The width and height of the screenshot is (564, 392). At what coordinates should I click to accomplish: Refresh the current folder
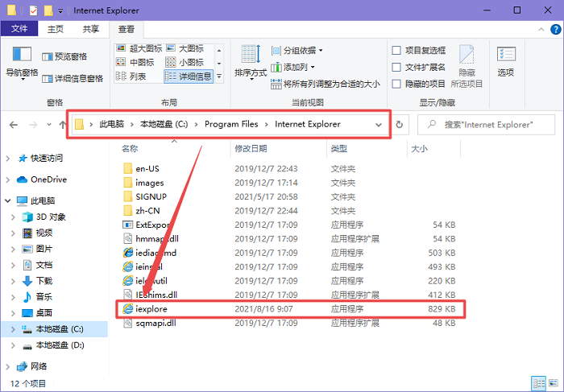pos(400,125)
